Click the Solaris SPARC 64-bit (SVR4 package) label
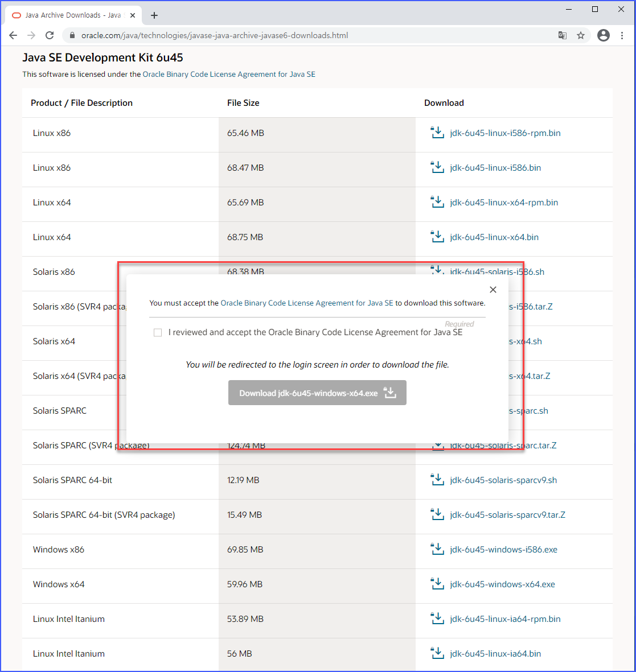Image resolution: width=636 pixels, height=672 pixels. tap(104, 515)
